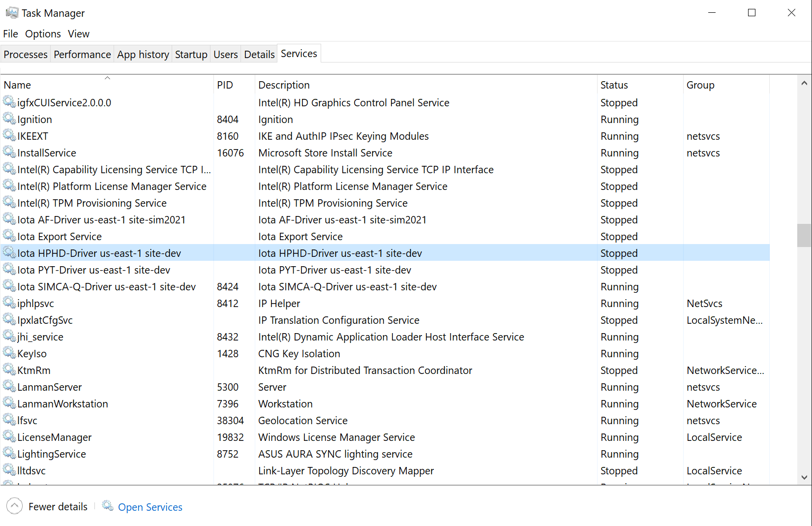
Task: Click 'Link-Layer Topology Discovery Mapper' description
Action: click(x=346, y=471)
